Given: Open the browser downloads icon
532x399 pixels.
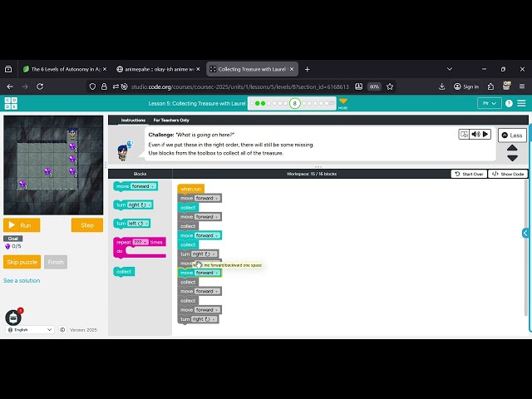Looking at the screenshot, I should 441,86.
